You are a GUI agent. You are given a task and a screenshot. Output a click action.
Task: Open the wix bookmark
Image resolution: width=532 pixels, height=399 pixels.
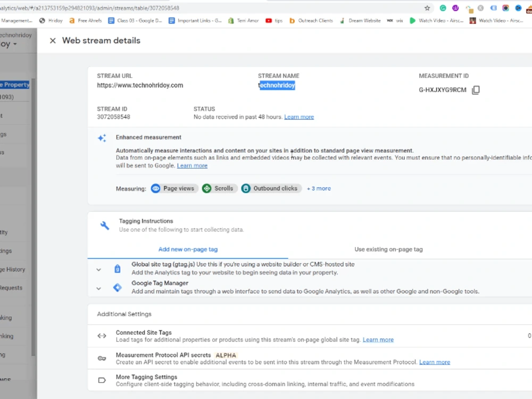(395, 21)
